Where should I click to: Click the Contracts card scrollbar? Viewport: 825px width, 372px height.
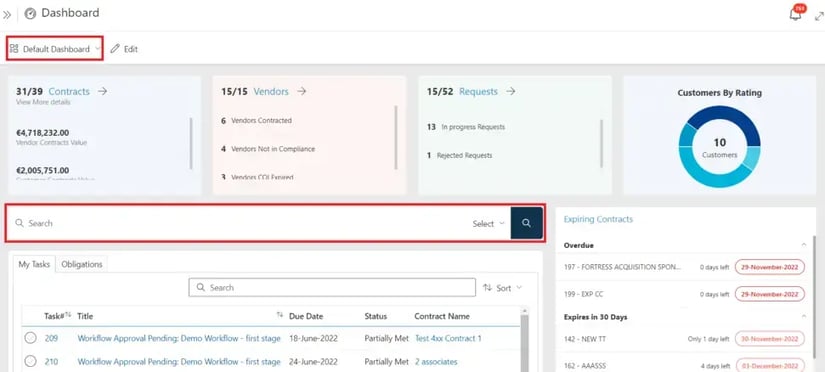coord(191,143)
